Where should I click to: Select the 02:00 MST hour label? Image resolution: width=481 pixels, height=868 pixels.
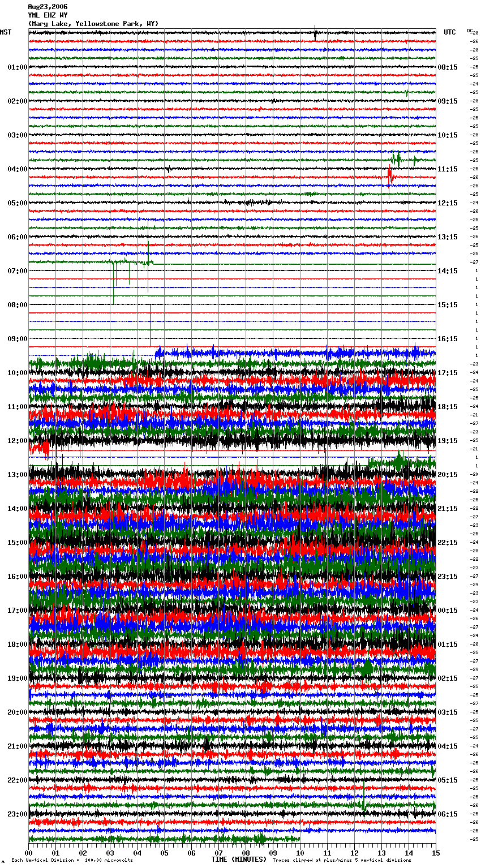click(x=18, y=101)
